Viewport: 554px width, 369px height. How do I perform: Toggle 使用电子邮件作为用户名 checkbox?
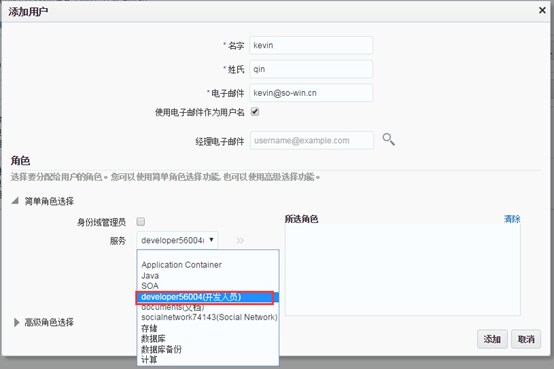[255, 112]
